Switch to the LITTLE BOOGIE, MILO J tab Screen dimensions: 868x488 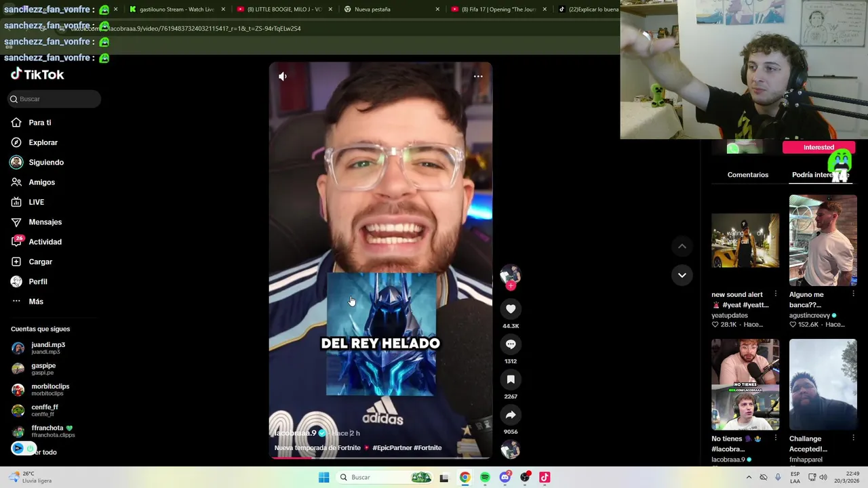[285, 9]
